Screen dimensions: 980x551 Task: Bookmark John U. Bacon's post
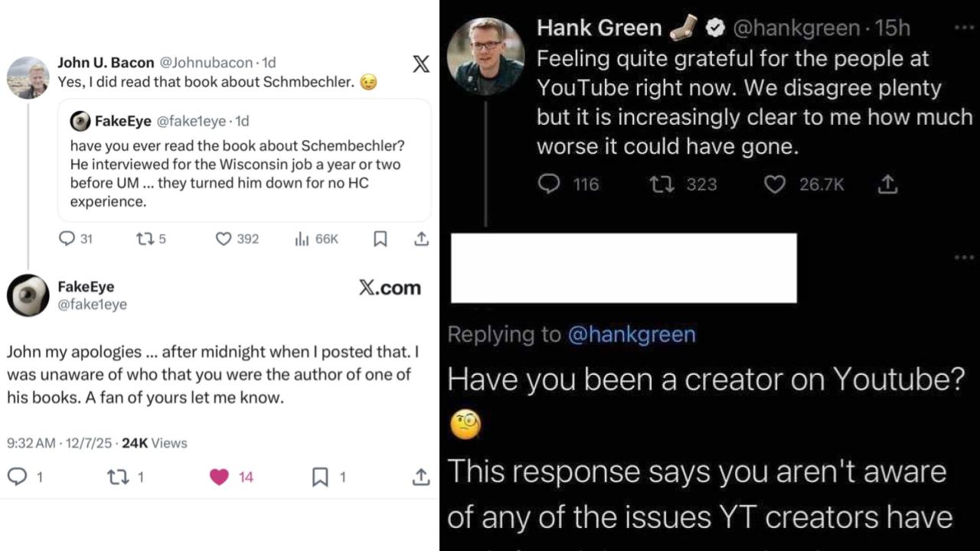(380, 239)
